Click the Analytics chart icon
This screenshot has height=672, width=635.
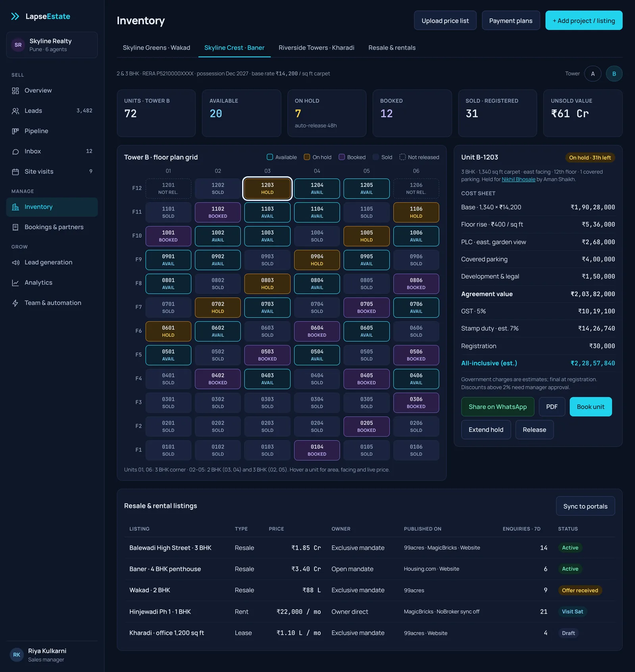[15, 282]
